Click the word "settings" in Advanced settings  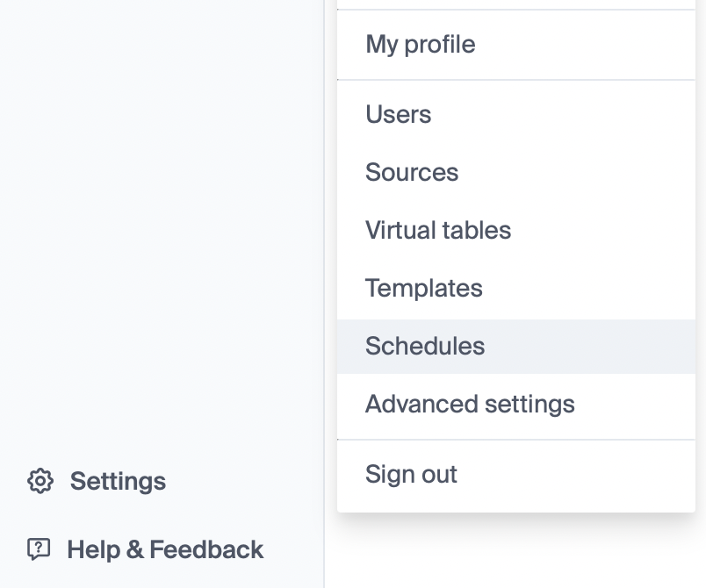(x=529, y=405)
